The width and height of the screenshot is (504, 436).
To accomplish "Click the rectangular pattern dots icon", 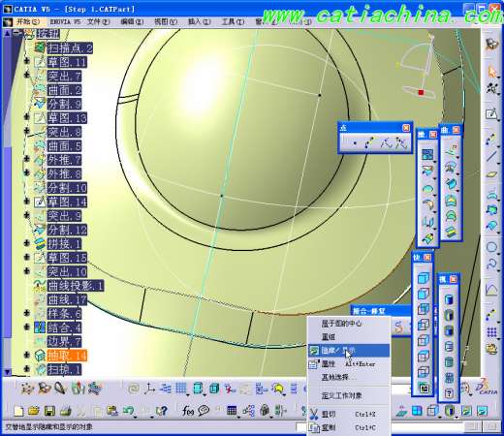I will (x=491, y=332).
